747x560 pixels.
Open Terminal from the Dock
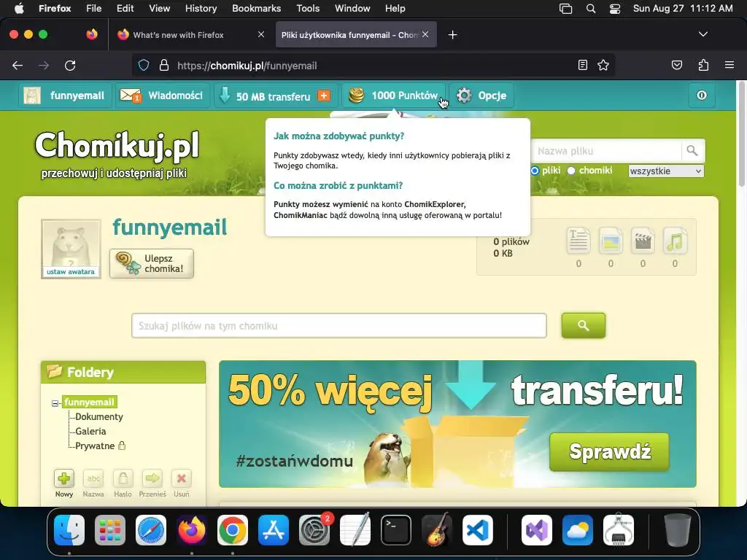[x=396, y=530]
